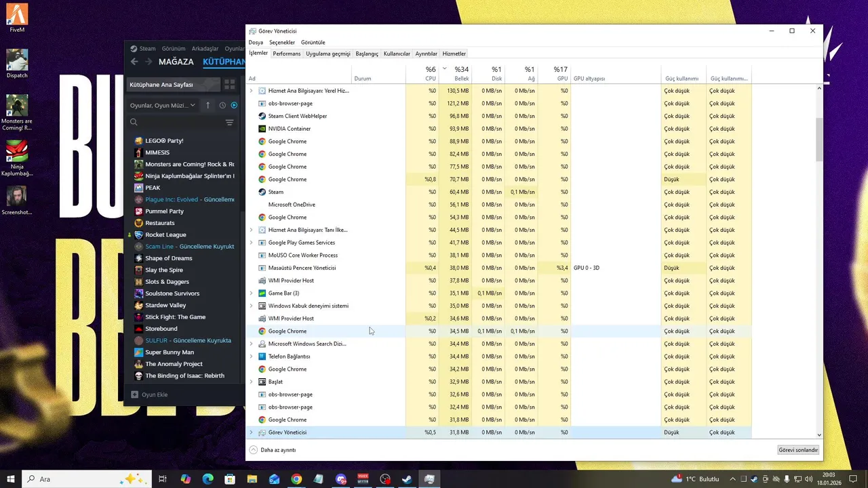868x488 pixels.
Task: Expand the Game Bar (3) group
Action: tap(251, 293)
